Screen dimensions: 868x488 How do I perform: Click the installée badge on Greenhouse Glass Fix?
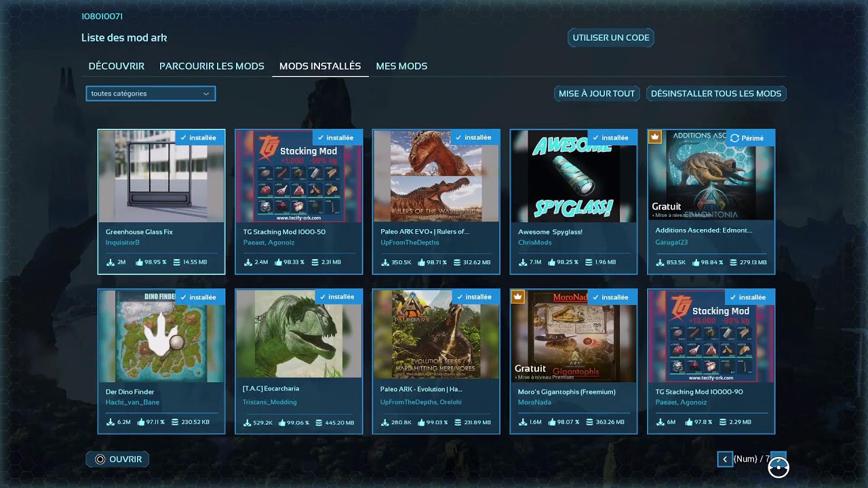point(200,138)
